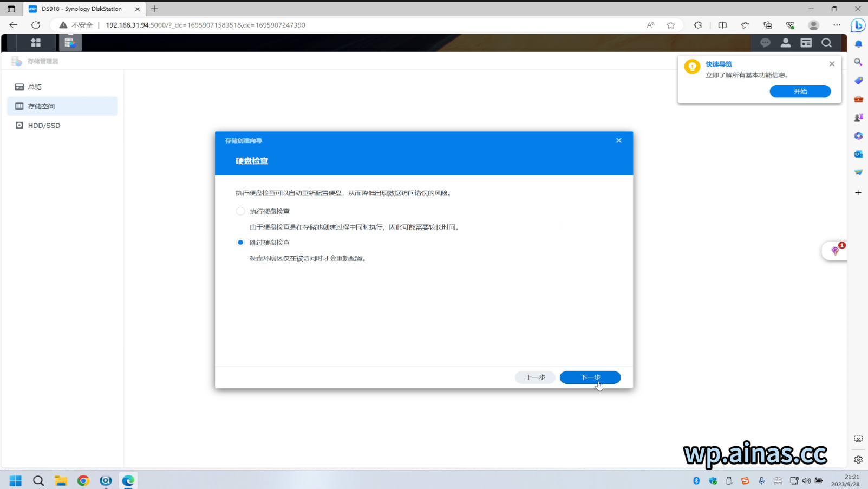Open browser split screen icon
This screenshot has width=868, height=489.
coord(722,25)
